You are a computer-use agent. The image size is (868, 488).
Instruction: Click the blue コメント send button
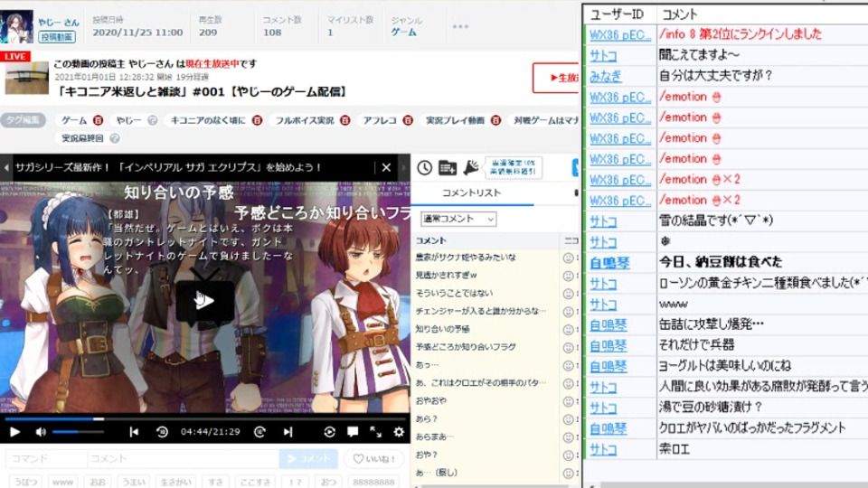(308, 459)
